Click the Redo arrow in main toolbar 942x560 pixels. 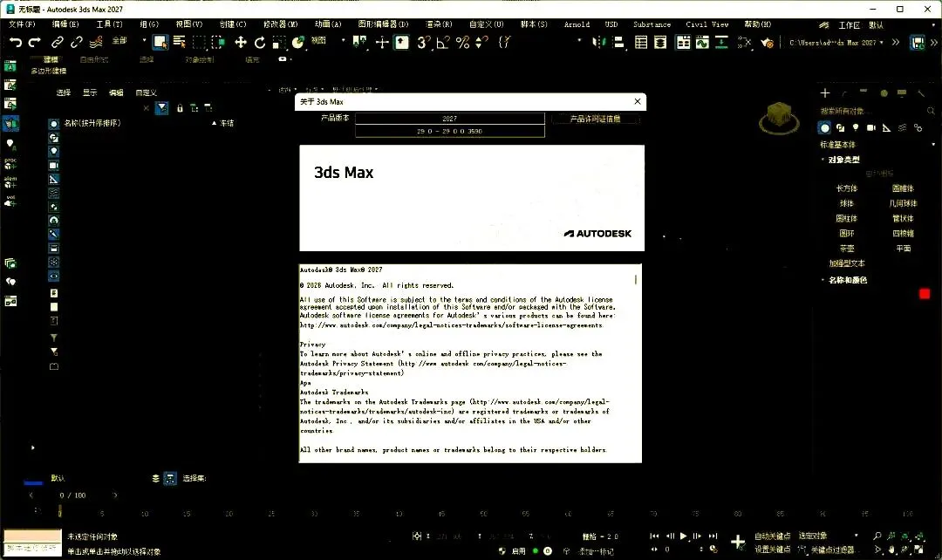(35, 42)
